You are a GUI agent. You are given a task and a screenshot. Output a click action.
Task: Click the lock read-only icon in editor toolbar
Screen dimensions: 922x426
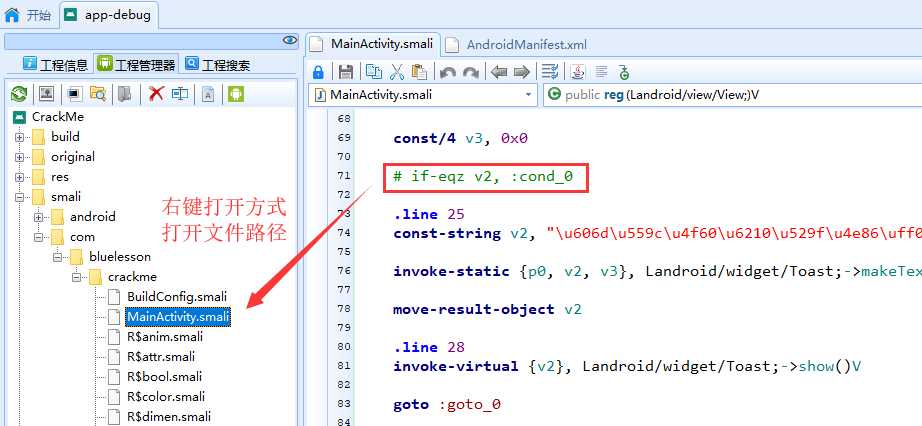pyautogui.click(x=318, y=72)
